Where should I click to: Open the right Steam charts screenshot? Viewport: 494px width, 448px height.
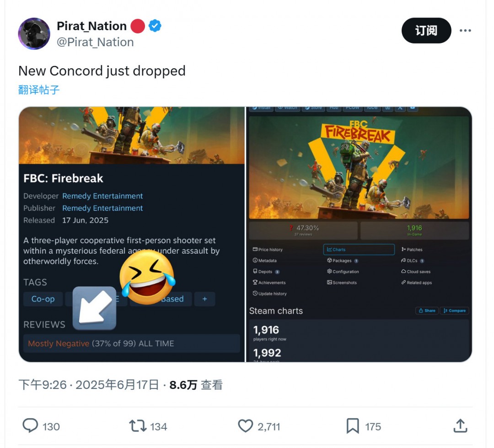pos(359,234)
